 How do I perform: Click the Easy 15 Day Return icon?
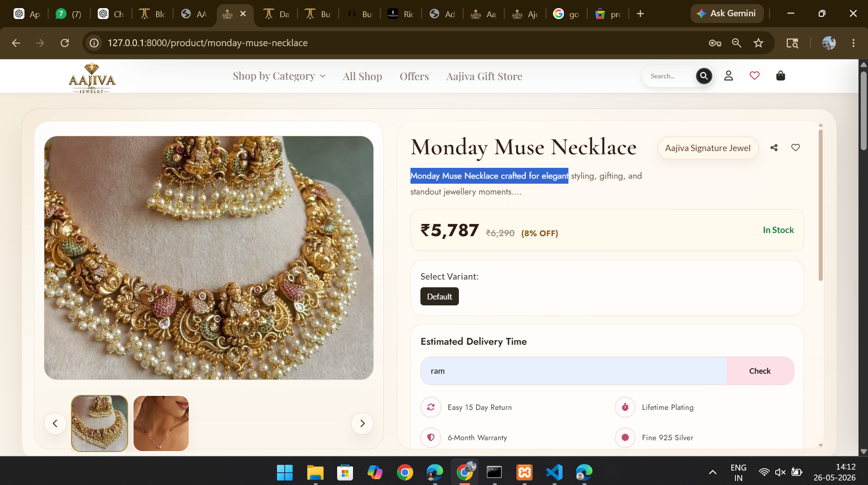431,407
